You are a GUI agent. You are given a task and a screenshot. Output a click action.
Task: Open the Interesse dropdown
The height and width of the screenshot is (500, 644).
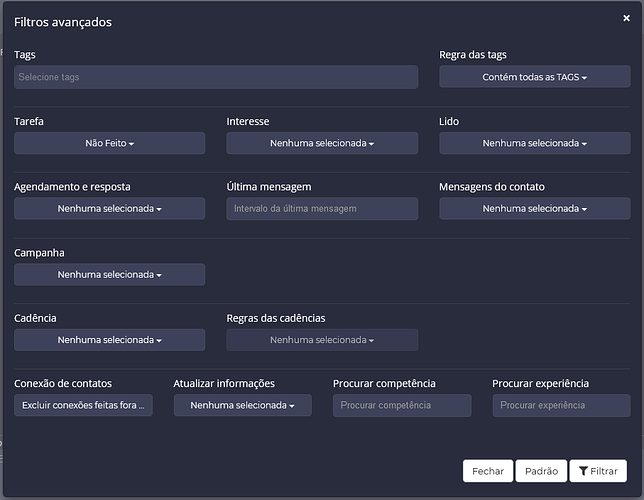(322, 143)
